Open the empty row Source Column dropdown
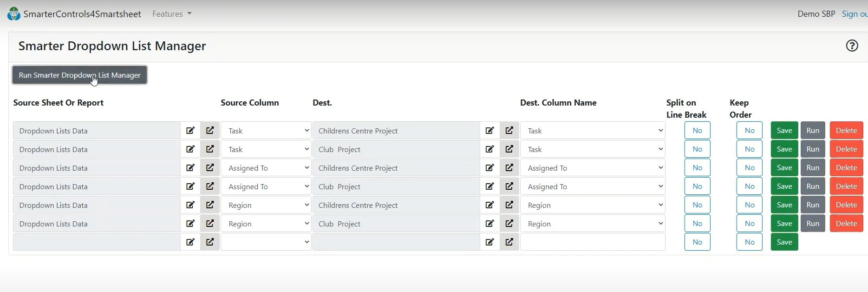868x292 pixels. point(266,242)
